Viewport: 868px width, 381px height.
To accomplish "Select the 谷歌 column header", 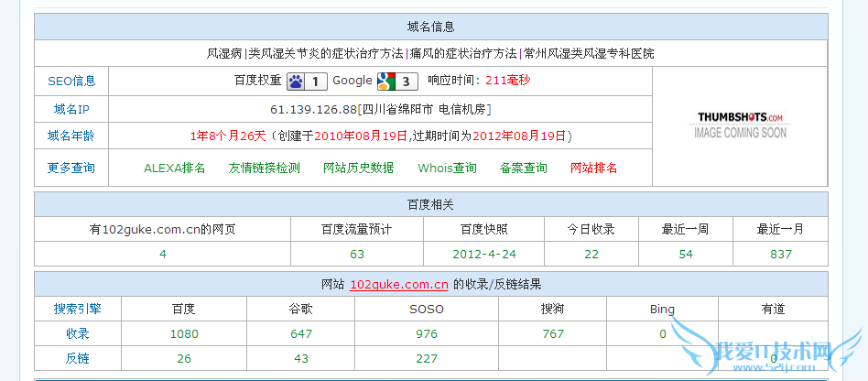I will coord(301,309).
